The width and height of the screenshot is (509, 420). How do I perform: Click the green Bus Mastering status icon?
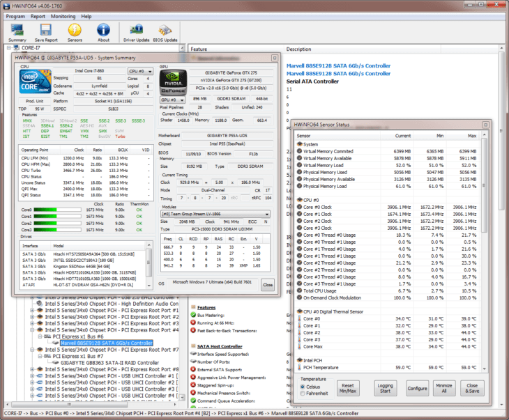193,315
